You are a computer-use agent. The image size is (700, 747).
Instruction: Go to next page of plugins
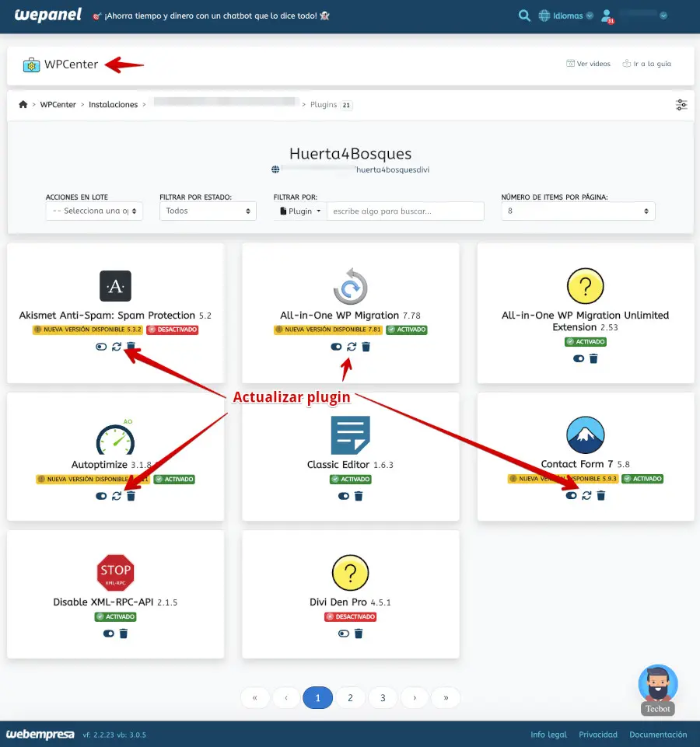[x=415, y=698]
